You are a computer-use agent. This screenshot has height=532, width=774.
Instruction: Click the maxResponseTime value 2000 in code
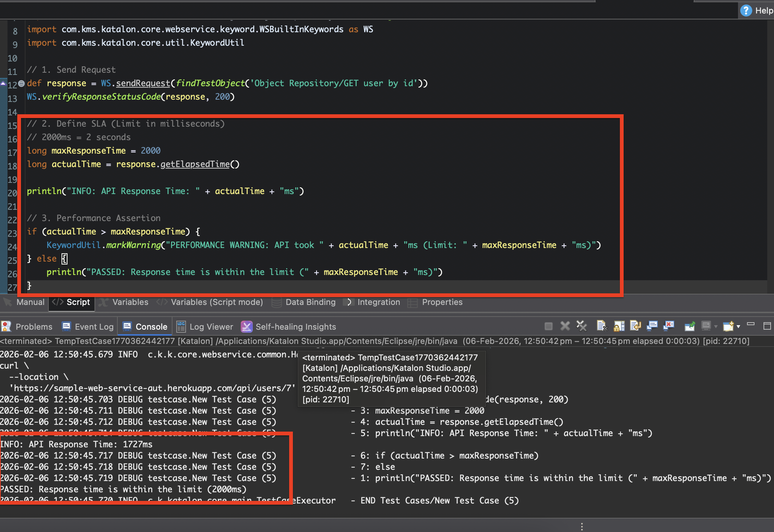click(x=151, y=151)
